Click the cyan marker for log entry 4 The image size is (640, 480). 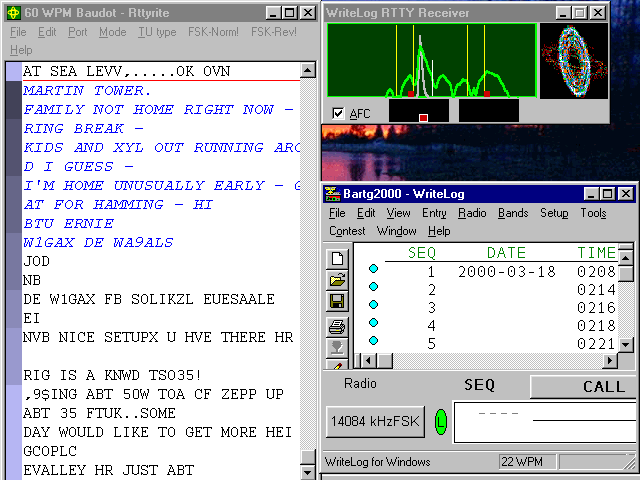click(373, 322)
